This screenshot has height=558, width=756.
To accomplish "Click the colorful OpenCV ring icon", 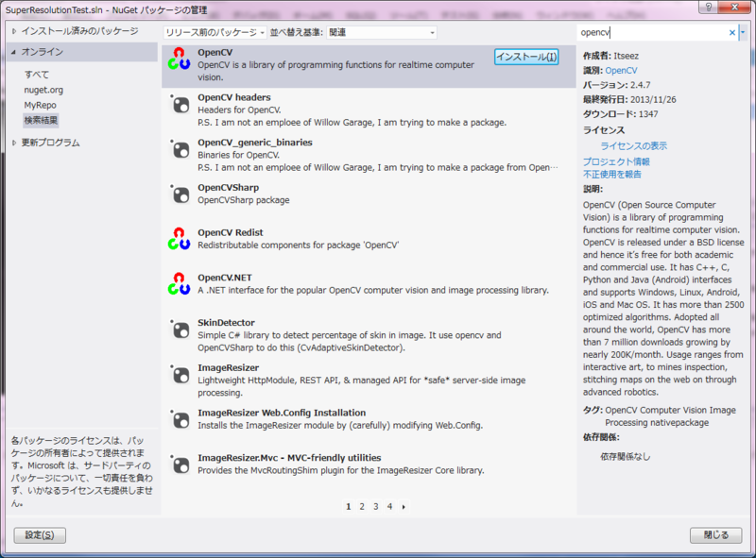I will 179,59.
